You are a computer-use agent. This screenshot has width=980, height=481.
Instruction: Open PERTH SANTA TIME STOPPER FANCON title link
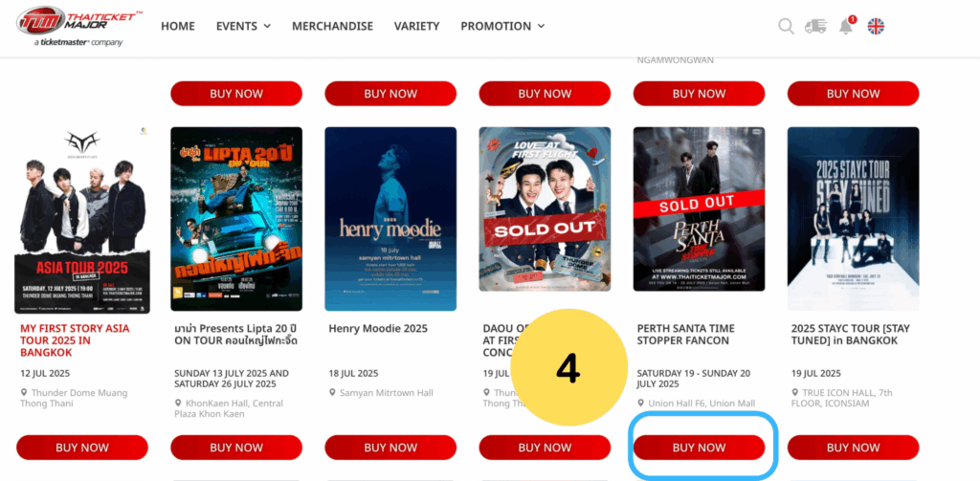685,334
